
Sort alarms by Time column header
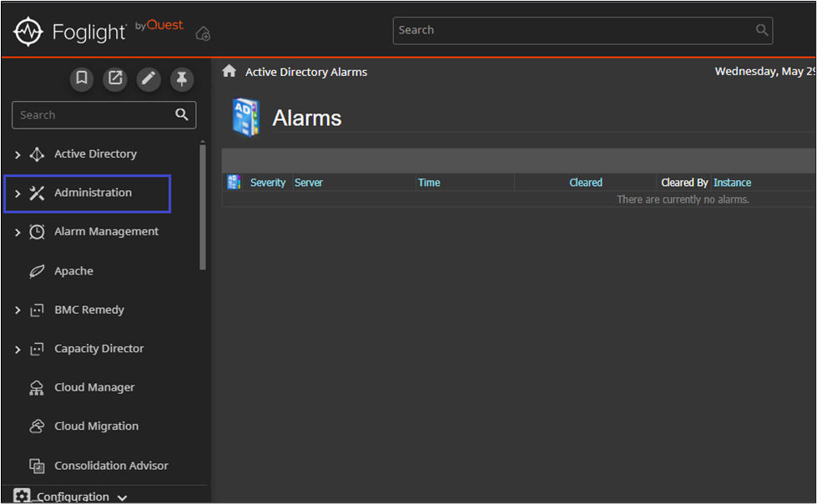tap(429, 183)
